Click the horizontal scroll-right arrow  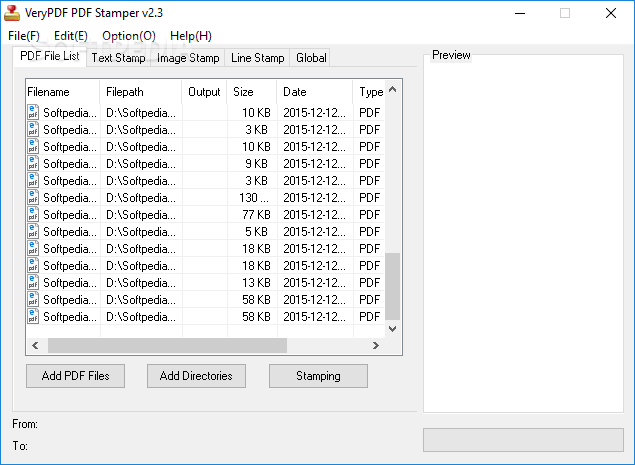376,345
